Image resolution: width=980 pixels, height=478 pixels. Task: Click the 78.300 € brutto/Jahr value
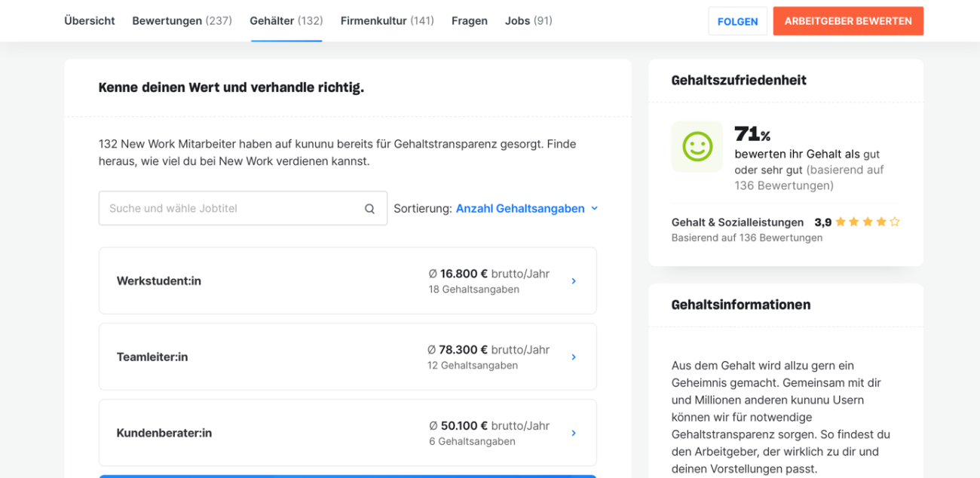point(488,350)
